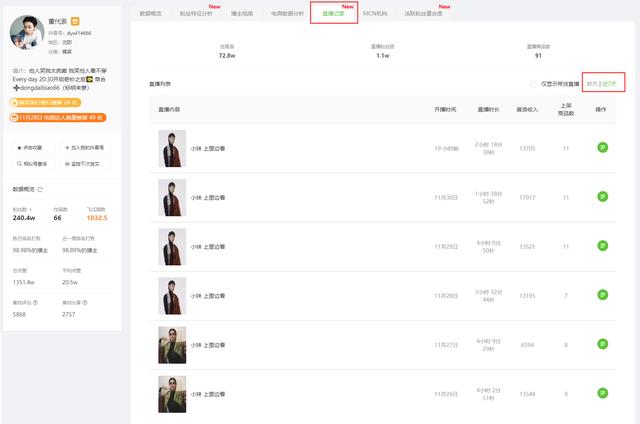The height and width of the screenshot is (424, 640).
Task: Click the refresh icon beside 数据概览 in sidebar
Action: point(40,189)
